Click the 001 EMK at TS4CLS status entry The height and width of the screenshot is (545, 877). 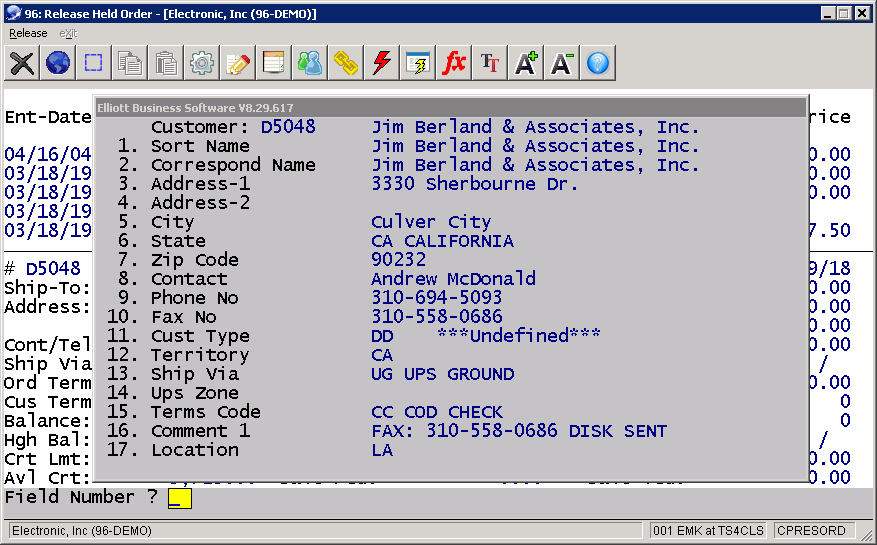pos(708,530)
